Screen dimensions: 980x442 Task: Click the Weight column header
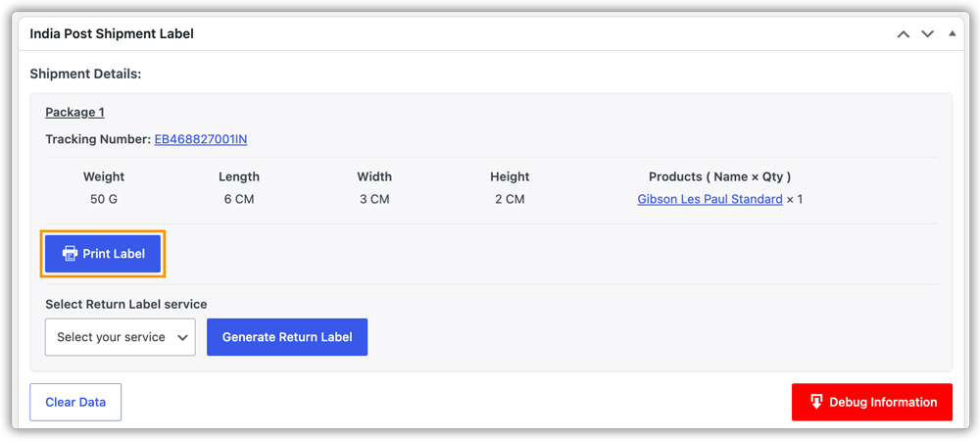click(104, 177)
